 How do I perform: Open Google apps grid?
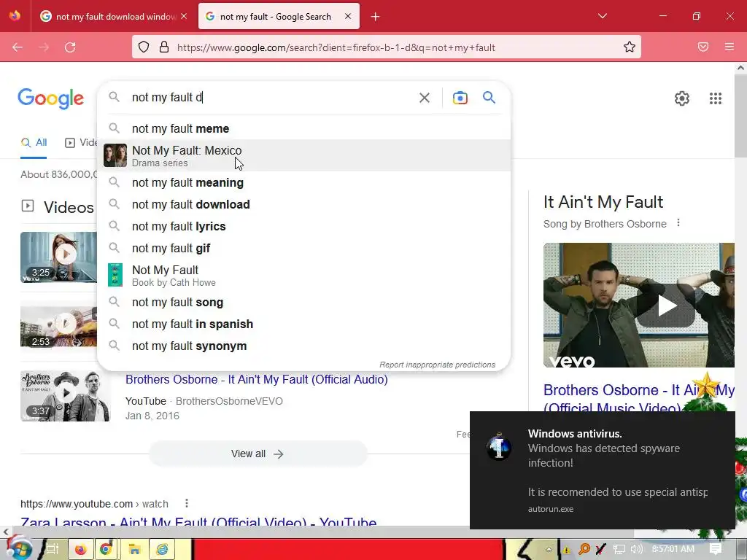(715, 98)
